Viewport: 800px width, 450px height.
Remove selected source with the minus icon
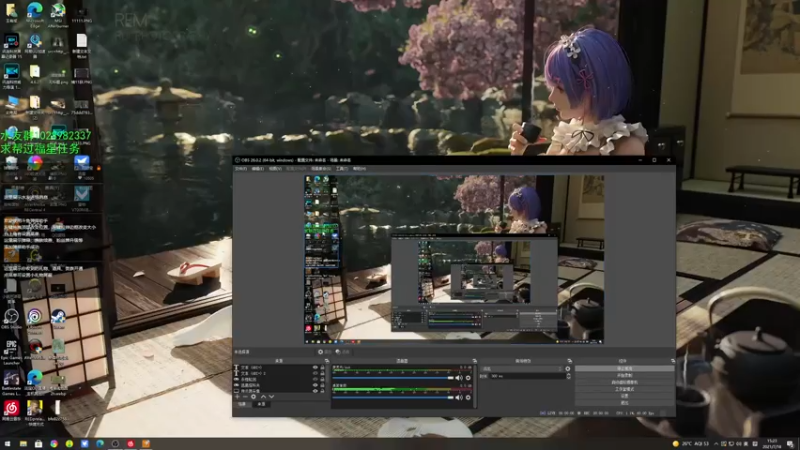(x=245, y=397)
